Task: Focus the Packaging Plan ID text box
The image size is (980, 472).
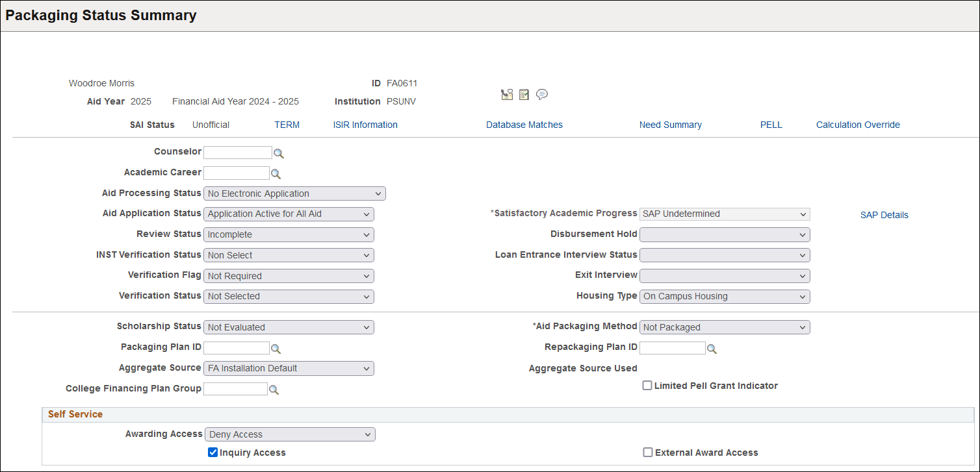Action: [x=237, y=348]
